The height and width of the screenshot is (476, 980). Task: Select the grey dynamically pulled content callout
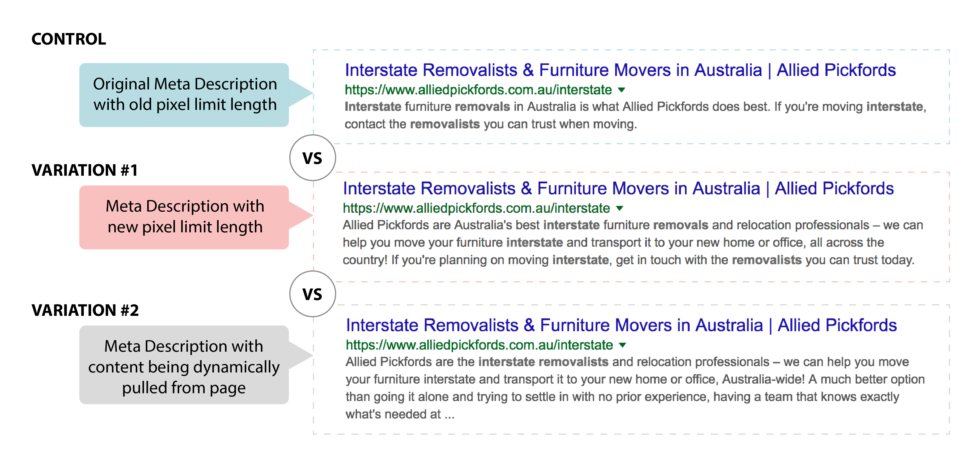click(x=185, y=365)
